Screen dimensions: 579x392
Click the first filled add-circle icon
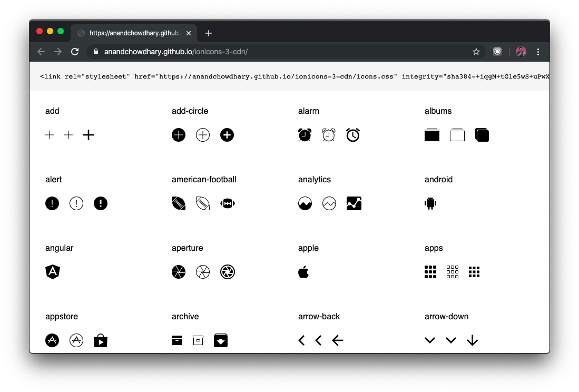point(179,135)
